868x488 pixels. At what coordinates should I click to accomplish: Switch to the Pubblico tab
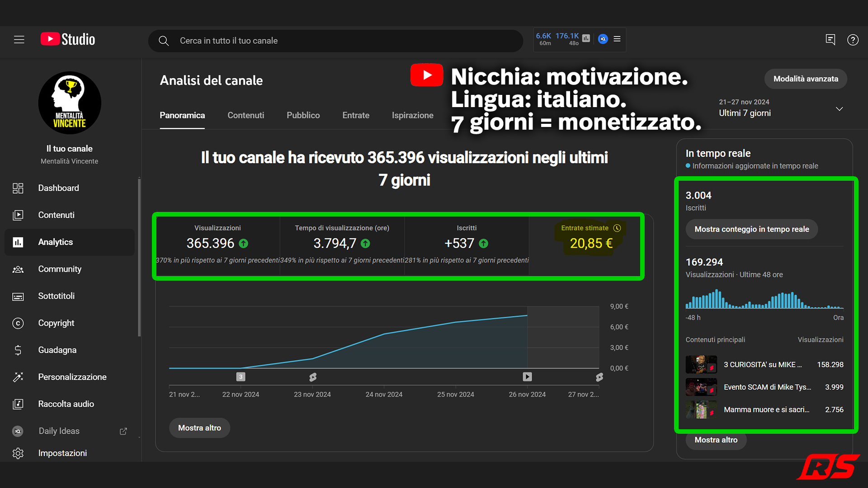tap(303, 115)
